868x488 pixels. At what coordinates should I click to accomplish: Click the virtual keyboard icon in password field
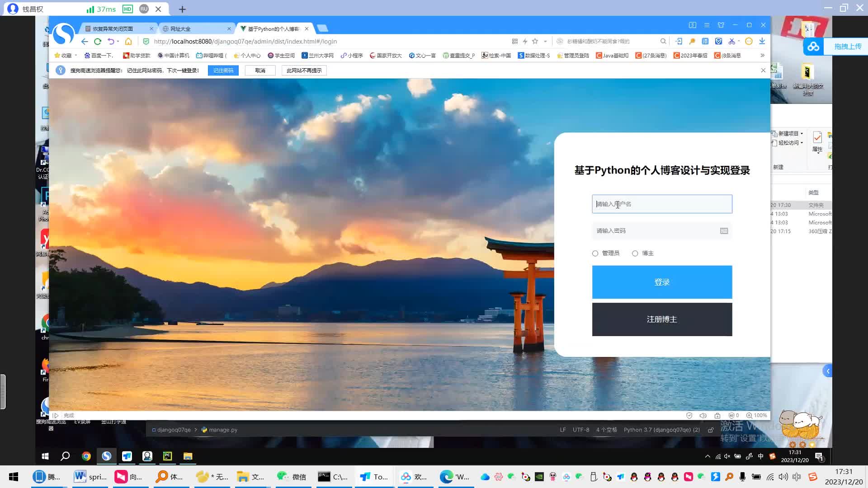point(724,231)
